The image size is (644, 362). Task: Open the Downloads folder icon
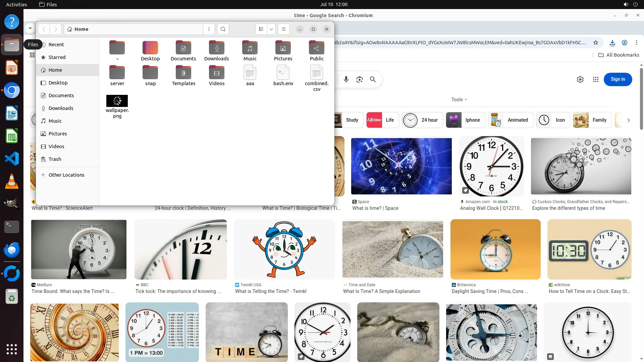coord(217,48)
